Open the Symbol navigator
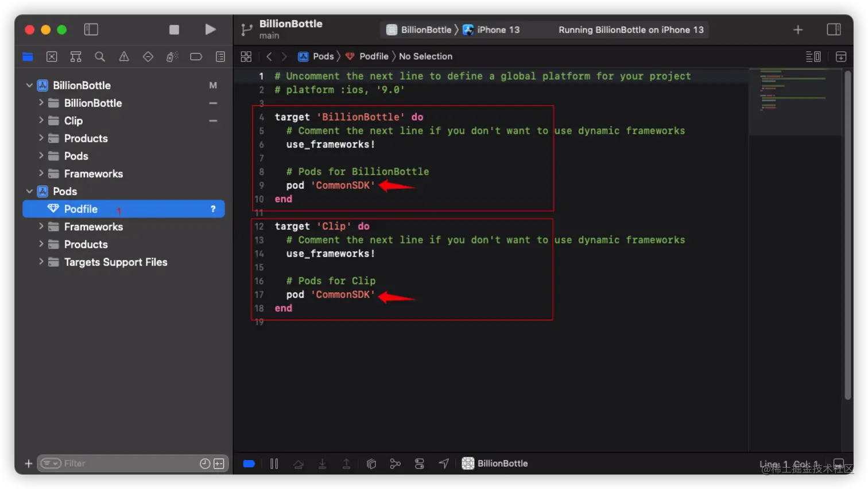The width and height of the screenshot is (868, 489). [x=76, y=56]
